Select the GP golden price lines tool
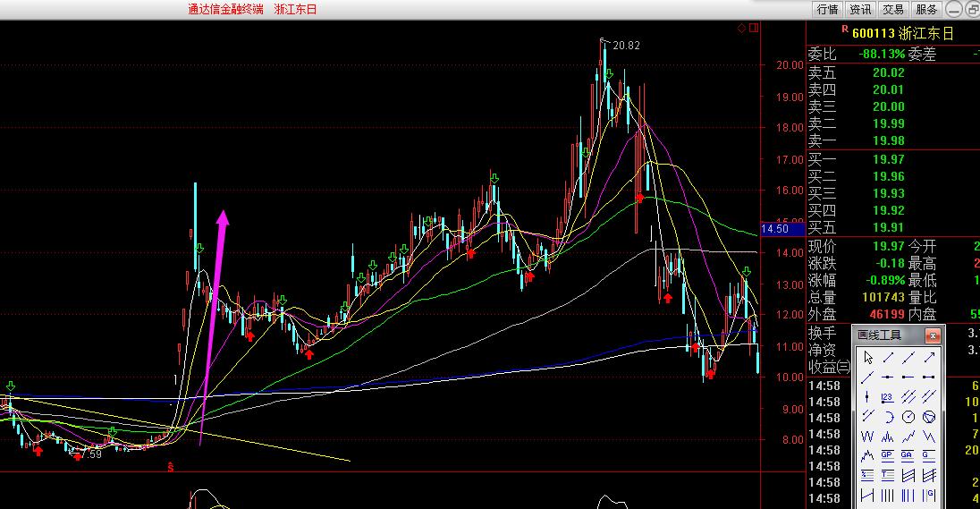Screen dimensions: 980x509 click(x=888, y=456)
